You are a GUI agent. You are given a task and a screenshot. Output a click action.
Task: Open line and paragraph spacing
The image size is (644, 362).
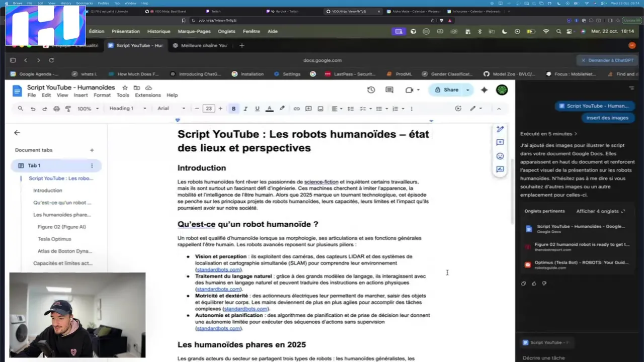[x=351, y=109]
